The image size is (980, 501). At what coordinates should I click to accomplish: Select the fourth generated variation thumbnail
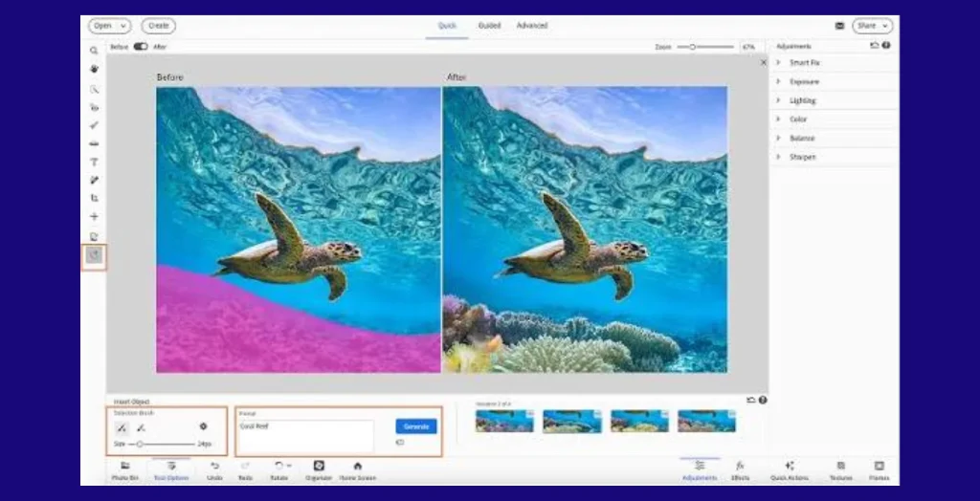[706, 421]
